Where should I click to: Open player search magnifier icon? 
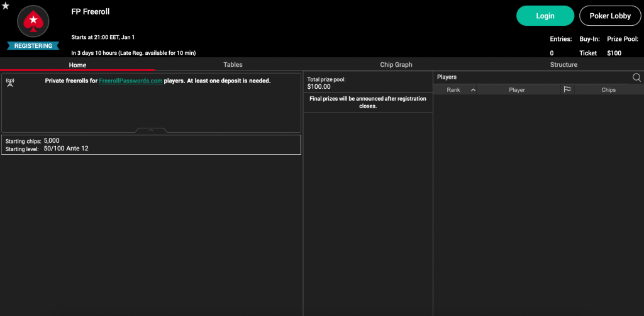(x=636, y=77)
